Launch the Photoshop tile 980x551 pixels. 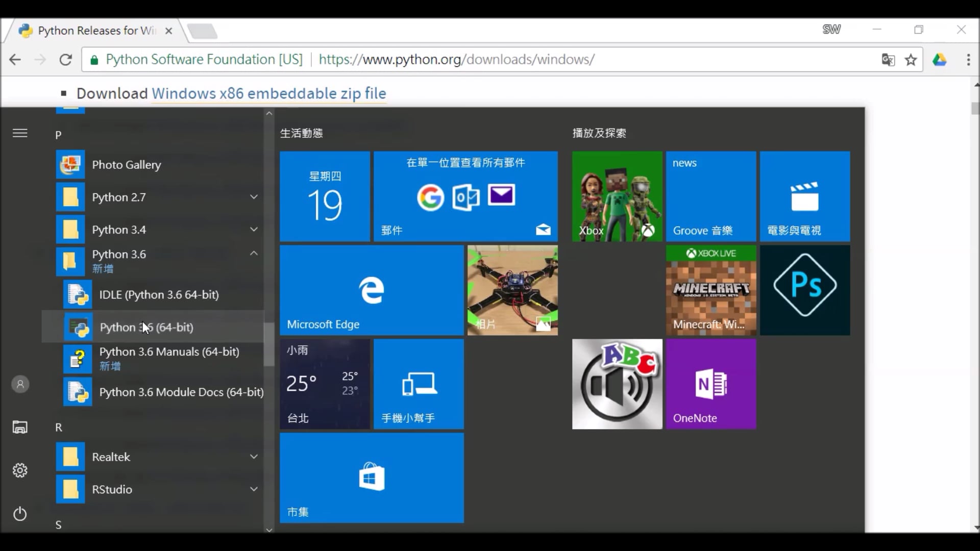click(804, 290)
